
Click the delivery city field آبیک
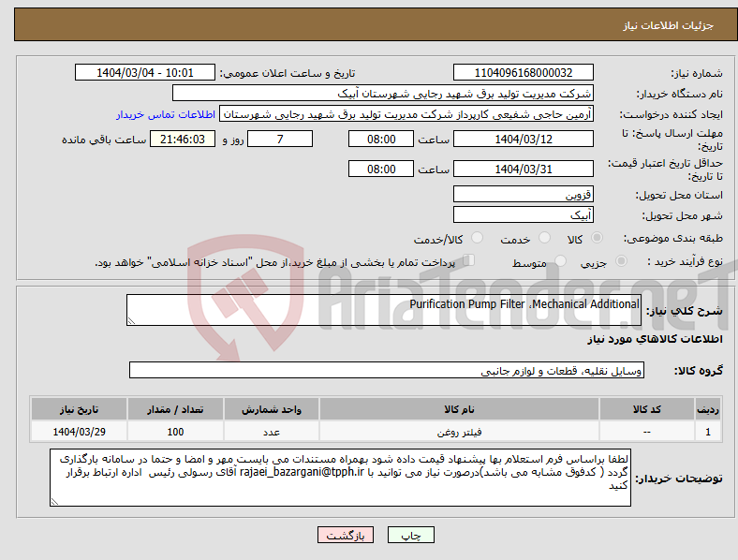point(523,215)
